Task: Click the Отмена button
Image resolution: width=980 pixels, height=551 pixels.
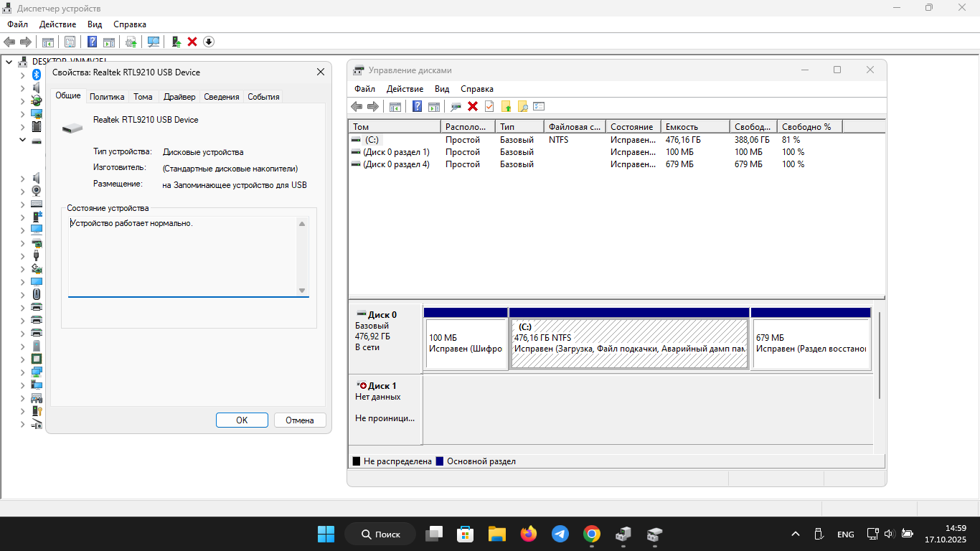Action: 300,420
